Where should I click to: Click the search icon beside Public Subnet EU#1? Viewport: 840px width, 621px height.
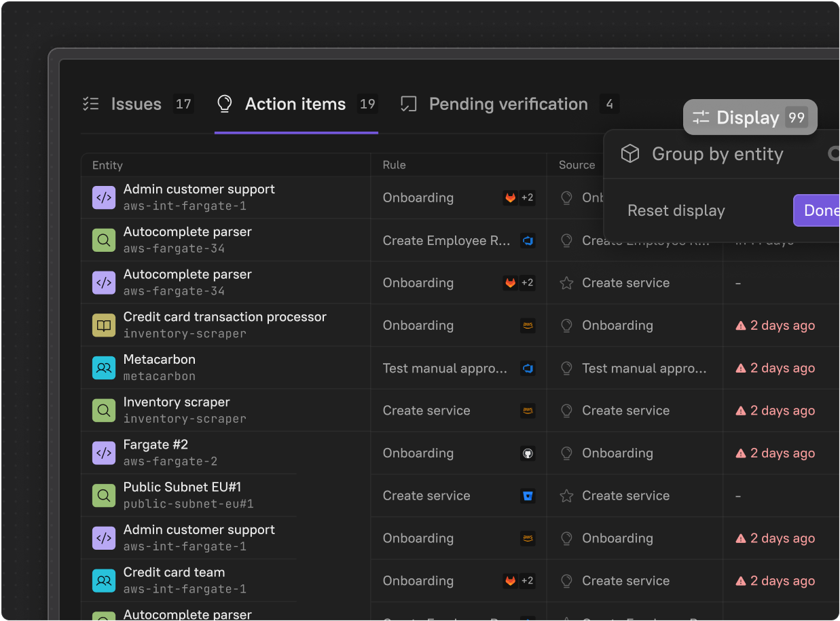click(103, 496)
